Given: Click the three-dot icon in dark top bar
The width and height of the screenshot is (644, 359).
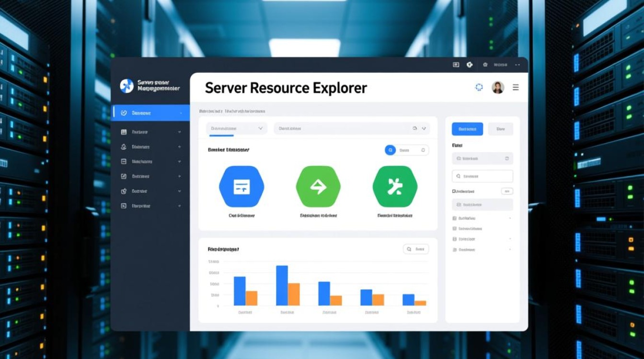Looking at the screenshot, I should tap(517, 65).
